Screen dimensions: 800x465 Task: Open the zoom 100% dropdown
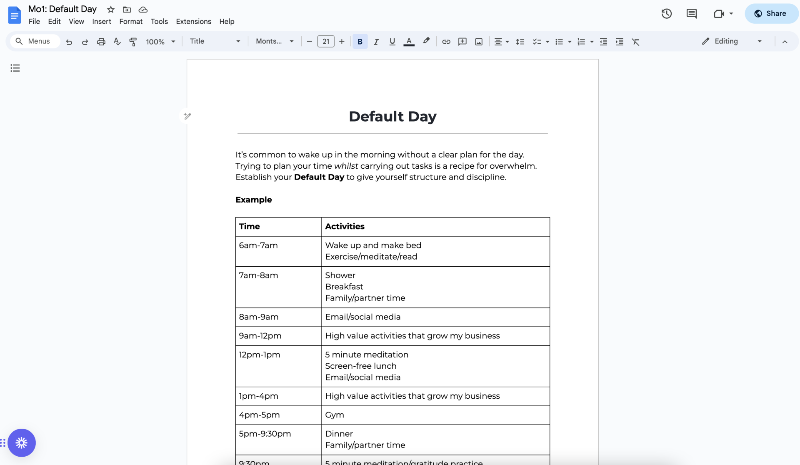[160, 42]
